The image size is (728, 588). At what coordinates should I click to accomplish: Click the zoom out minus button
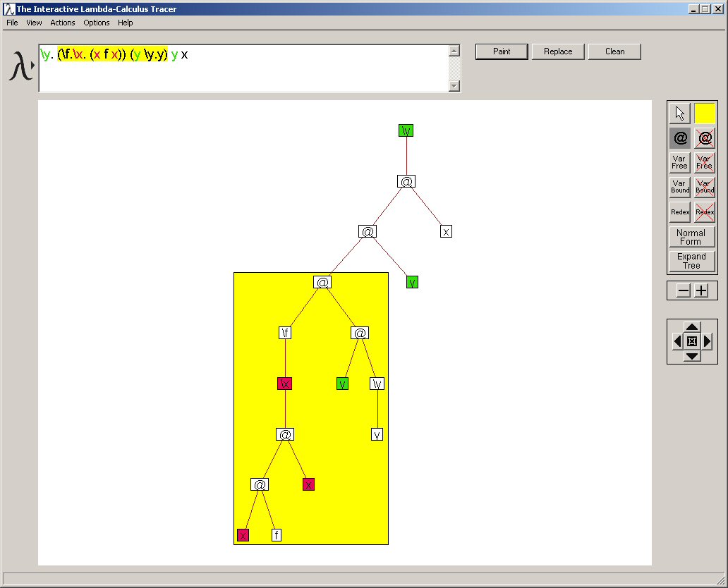tap(684, 290)
